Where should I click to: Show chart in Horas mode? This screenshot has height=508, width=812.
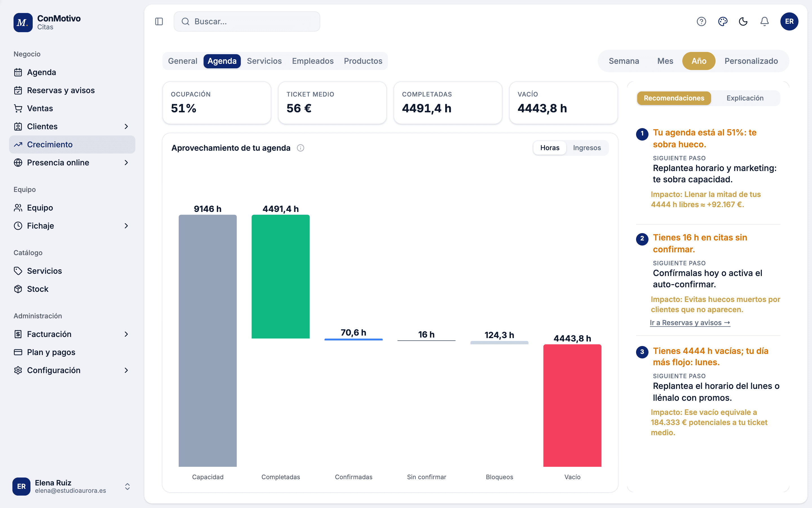550,148
